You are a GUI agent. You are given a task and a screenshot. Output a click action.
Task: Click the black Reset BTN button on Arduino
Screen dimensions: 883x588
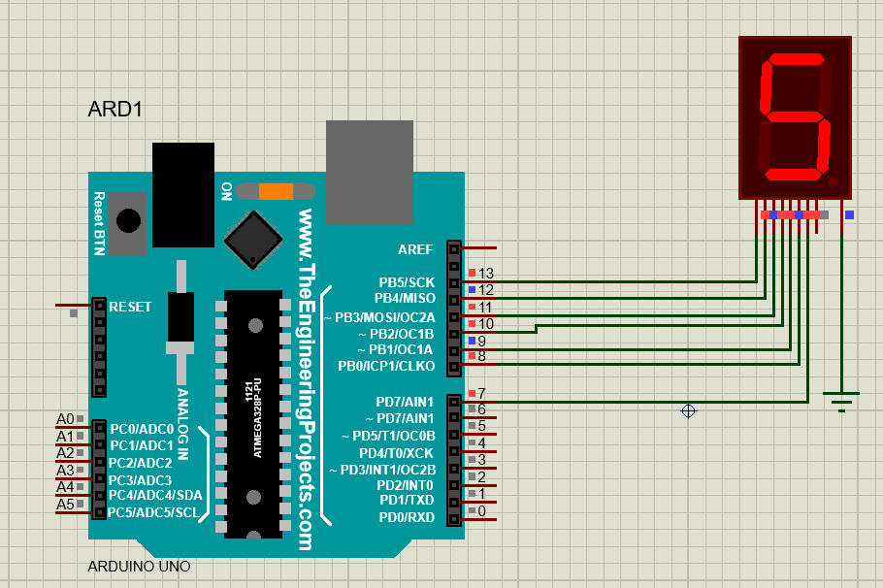click(128, 220)
